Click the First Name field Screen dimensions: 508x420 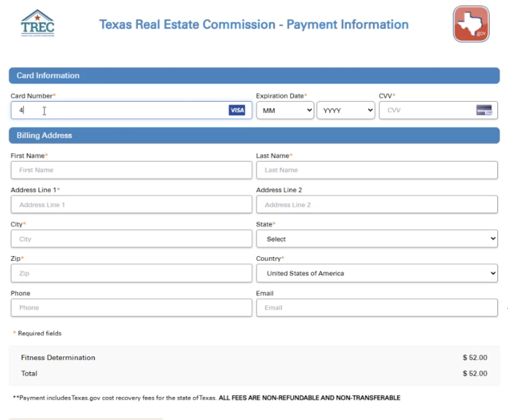coord(131,170)
